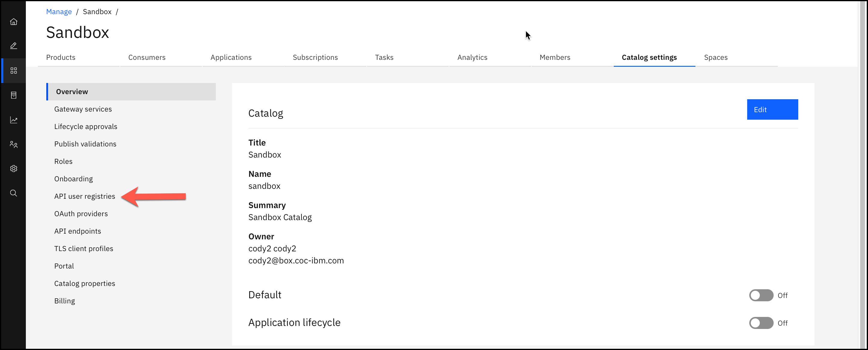Open the Billing settings item

pos(64,301)
